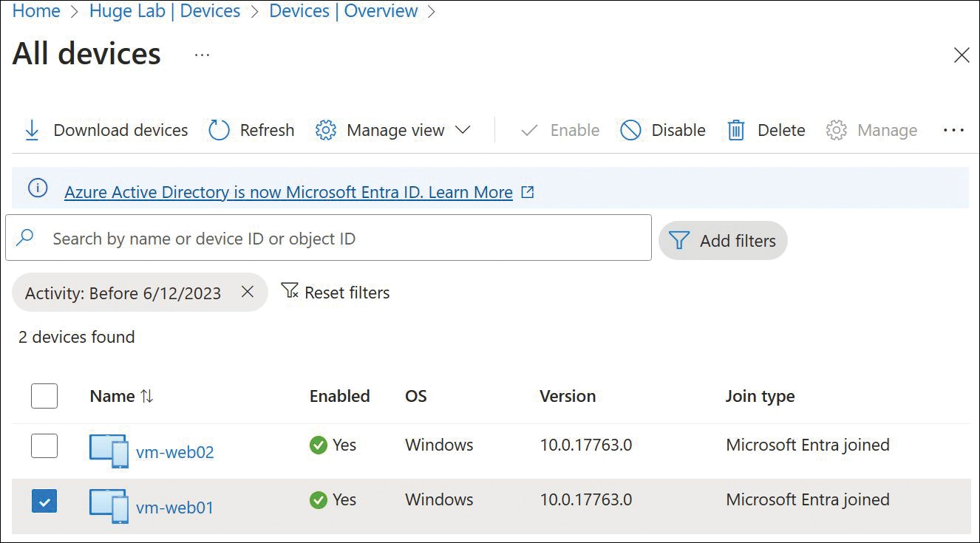Click Reset filters text
This screenshot has width=980, height=543.
pyautogui.click(x=347, y=293)
